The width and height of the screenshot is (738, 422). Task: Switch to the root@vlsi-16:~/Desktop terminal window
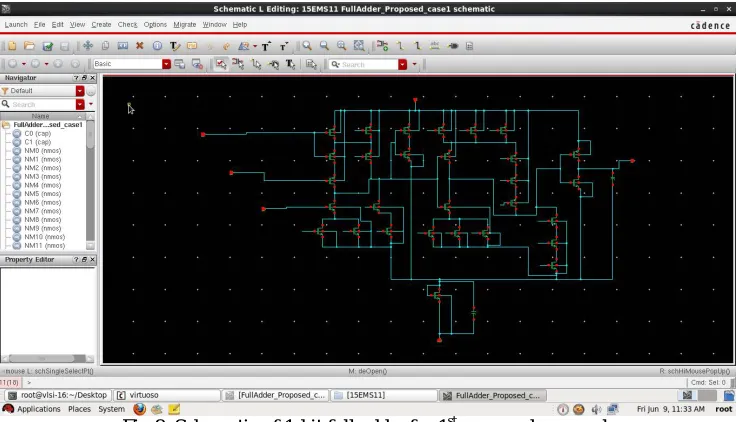tap(59, 395)
